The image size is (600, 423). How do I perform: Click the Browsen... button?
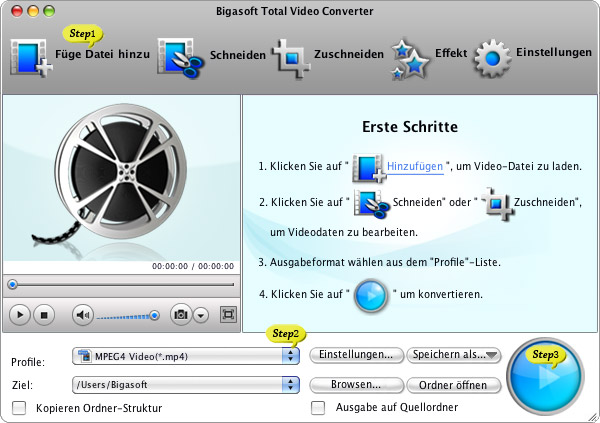point(356,385)
